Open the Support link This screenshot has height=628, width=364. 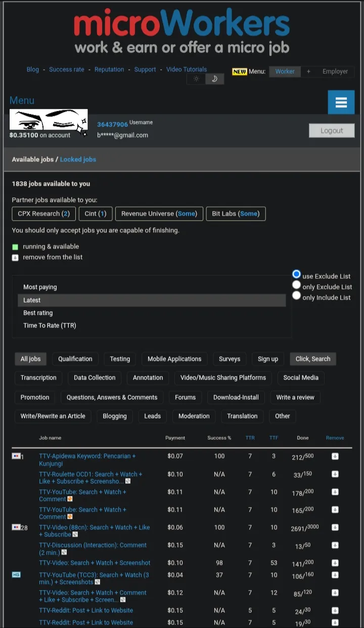145,69
